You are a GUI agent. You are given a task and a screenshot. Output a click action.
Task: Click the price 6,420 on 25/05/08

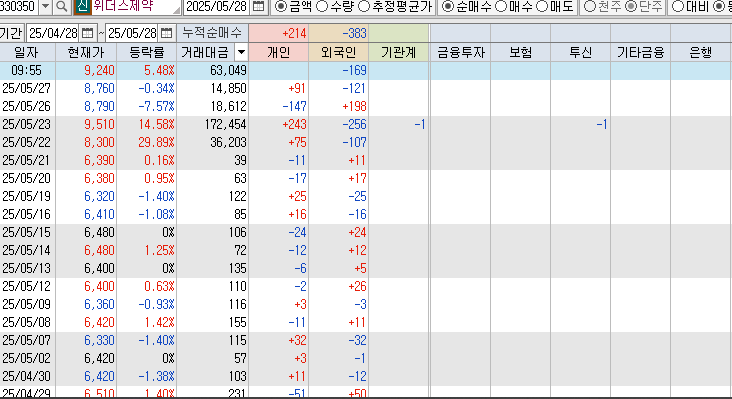99,322
